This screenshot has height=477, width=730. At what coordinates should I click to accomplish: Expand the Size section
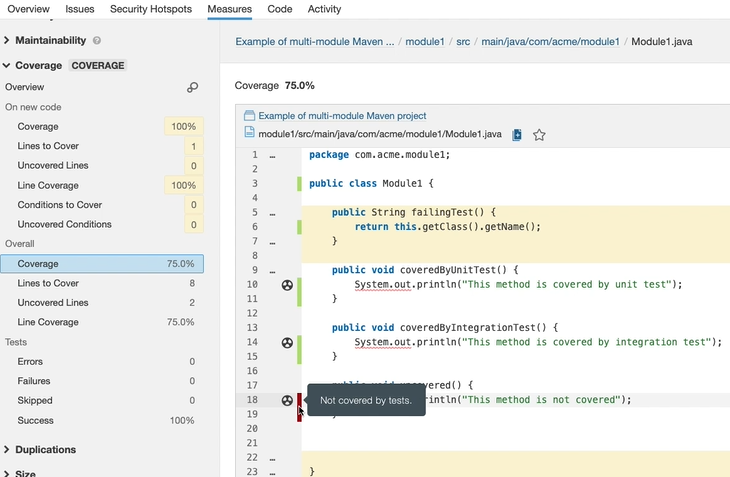(x=25, y=473)
